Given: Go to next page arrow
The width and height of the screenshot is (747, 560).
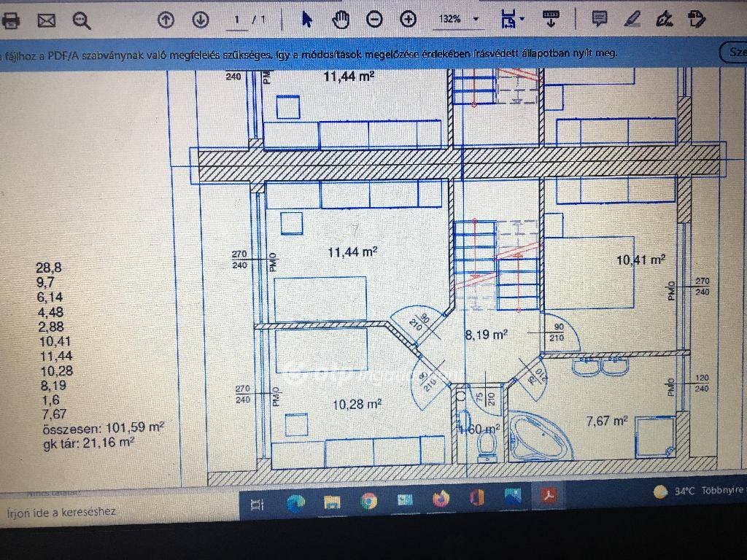Looking at the screenshot, I should (x=201, y=20).
